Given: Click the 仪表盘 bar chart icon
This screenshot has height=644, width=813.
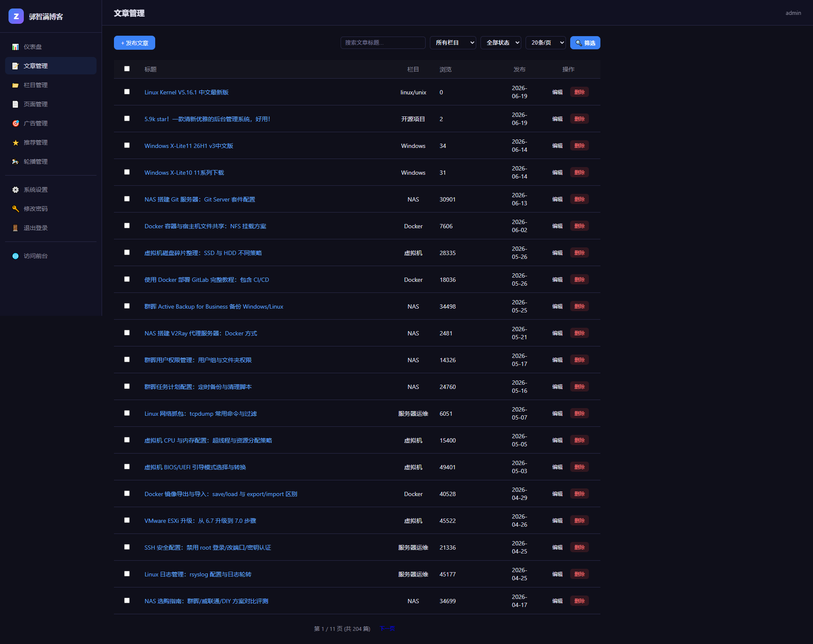Looking at the screenshot, I should point(15,47).
